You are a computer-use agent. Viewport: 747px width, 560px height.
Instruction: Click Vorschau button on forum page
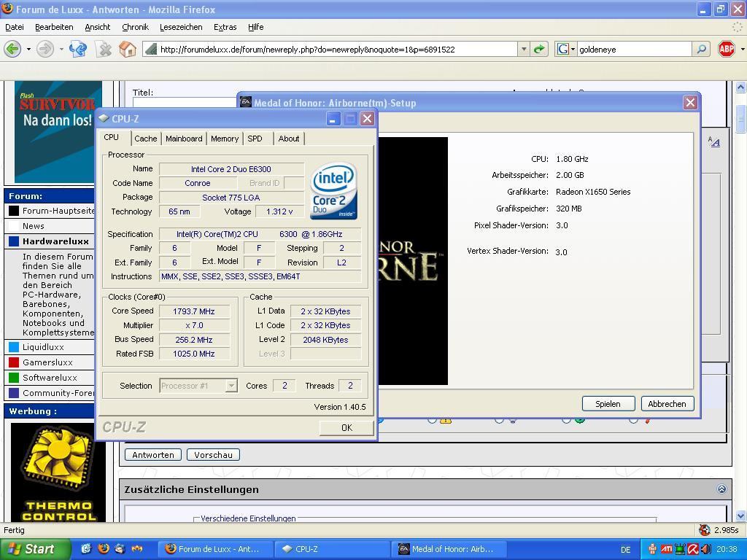[213, 455]
